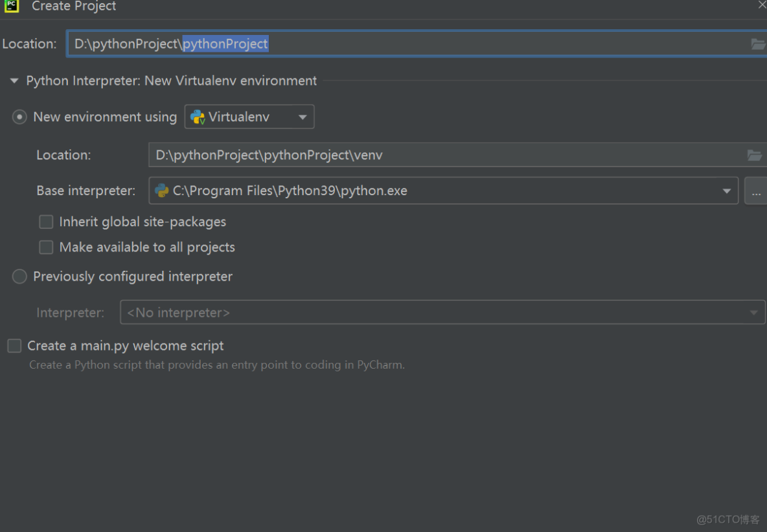Enable Inherit global site-packages
Viewport: 767px width, 532px height.
click(46, 222)
